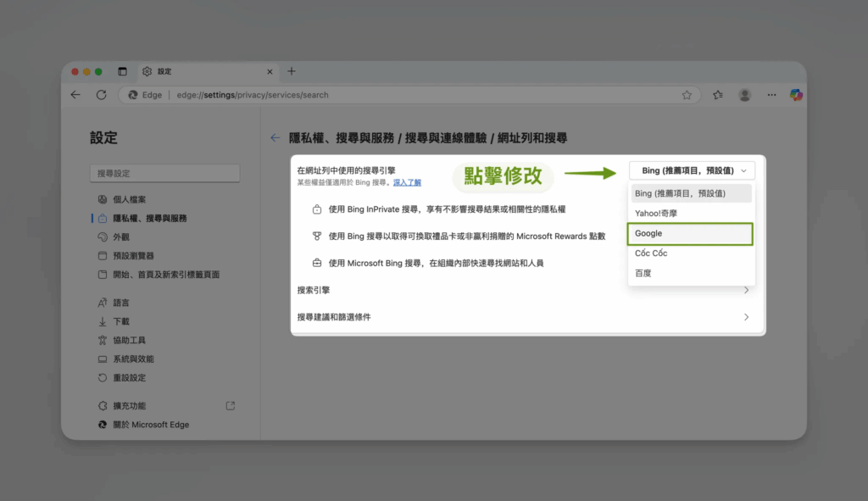Expand the 搜索引擎 row chevron
The width and height of the screenshot is (868, 501).
click(746, 290)
